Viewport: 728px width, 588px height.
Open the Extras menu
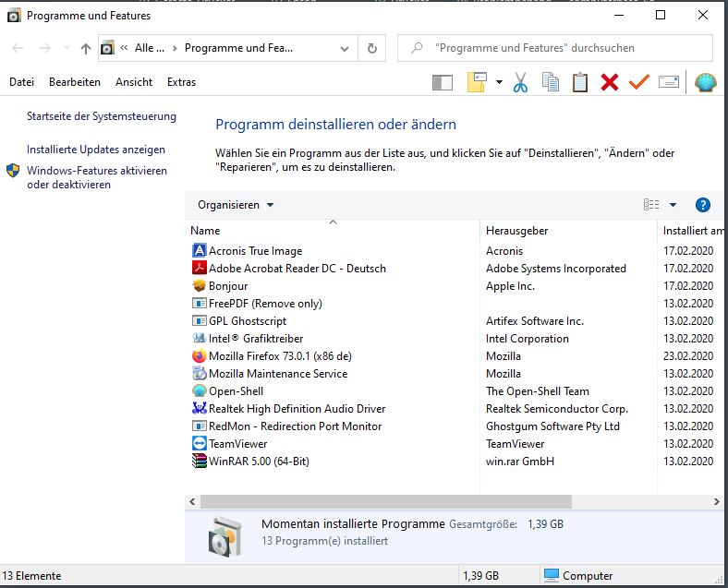pos(181,82)
